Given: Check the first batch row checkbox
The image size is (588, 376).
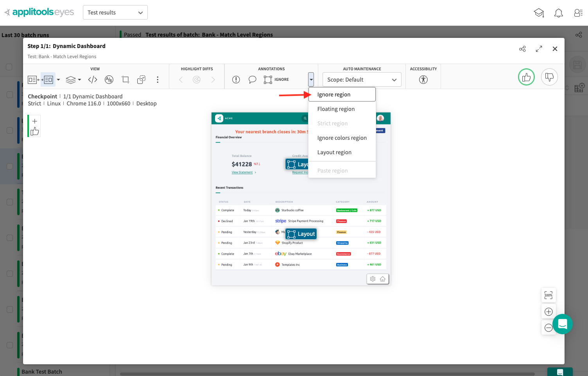Looking at the screenshot, I should coord(10,94).
